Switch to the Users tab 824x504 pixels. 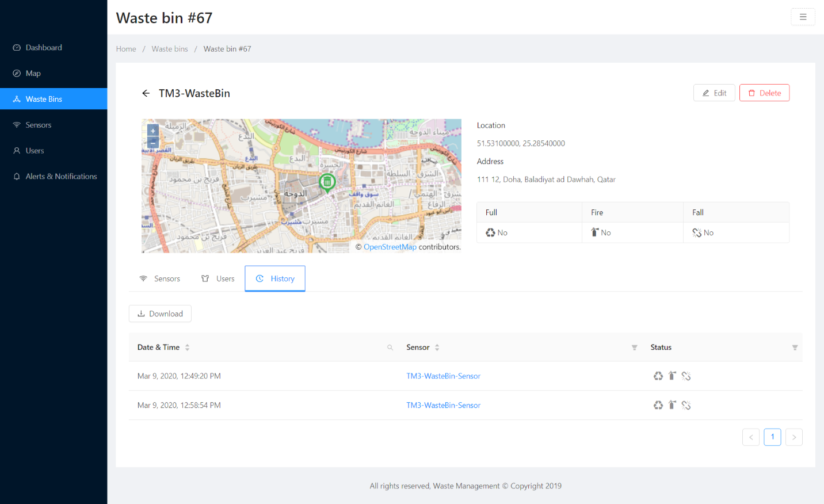[x=218, y=278]
